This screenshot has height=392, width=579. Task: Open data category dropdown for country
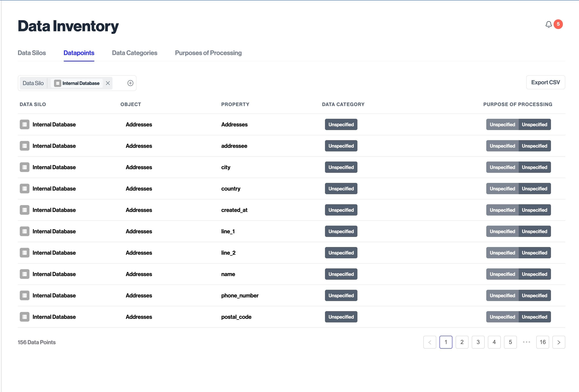point(341,189)
